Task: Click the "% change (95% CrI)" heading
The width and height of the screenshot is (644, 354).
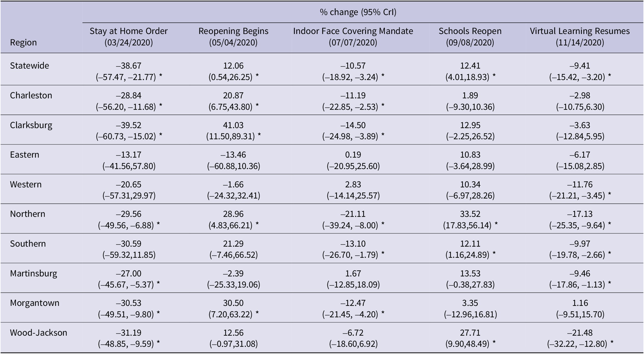Action: point(358,12)
